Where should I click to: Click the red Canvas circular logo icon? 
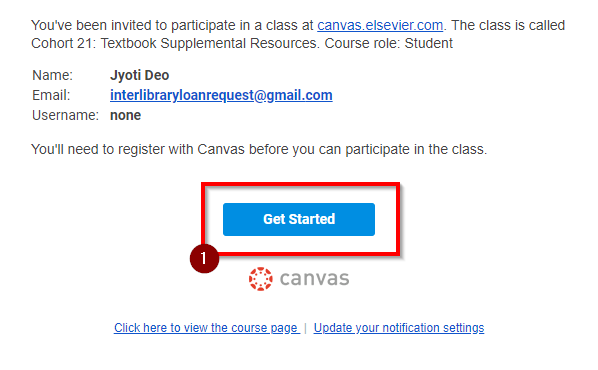[260, 279]
